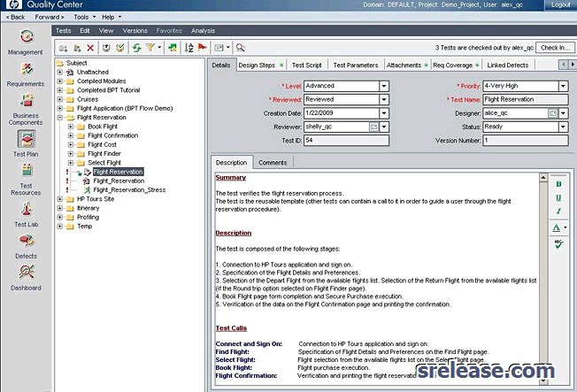Select the Test Plan module
Screen dimensions: 577x392
tap(26, 143)
